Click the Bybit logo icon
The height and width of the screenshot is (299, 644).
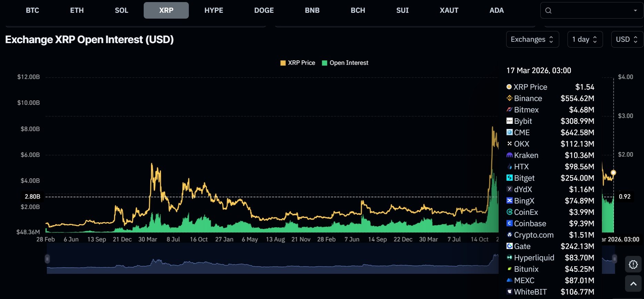[509, 121]
